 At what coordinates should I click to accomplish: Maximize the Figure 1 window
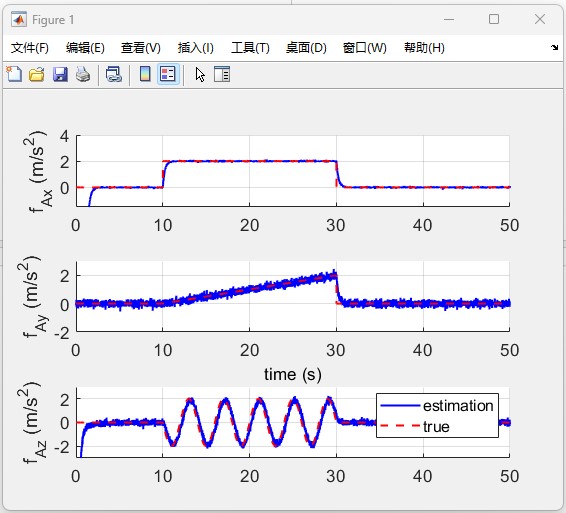coord(494,19)
